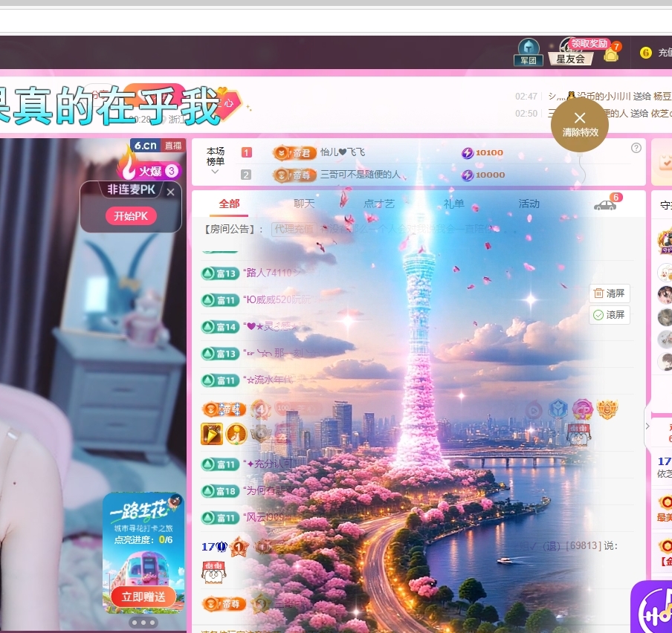Image resolution: width=672 pixels, height=633 pixels.
Task: Expand the right side panel arrow
Action: (x=647, y=426)
